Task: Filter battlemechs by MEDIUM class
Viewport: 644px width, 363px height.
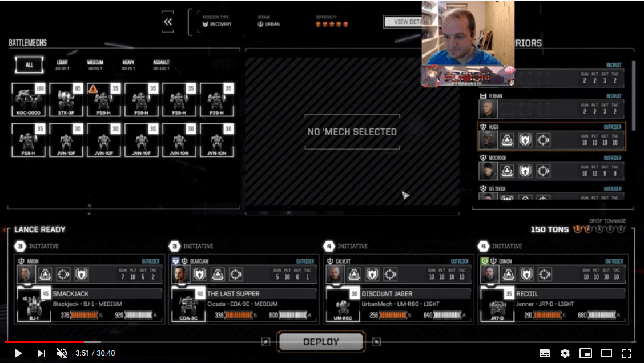Action: tap(95, 65)
